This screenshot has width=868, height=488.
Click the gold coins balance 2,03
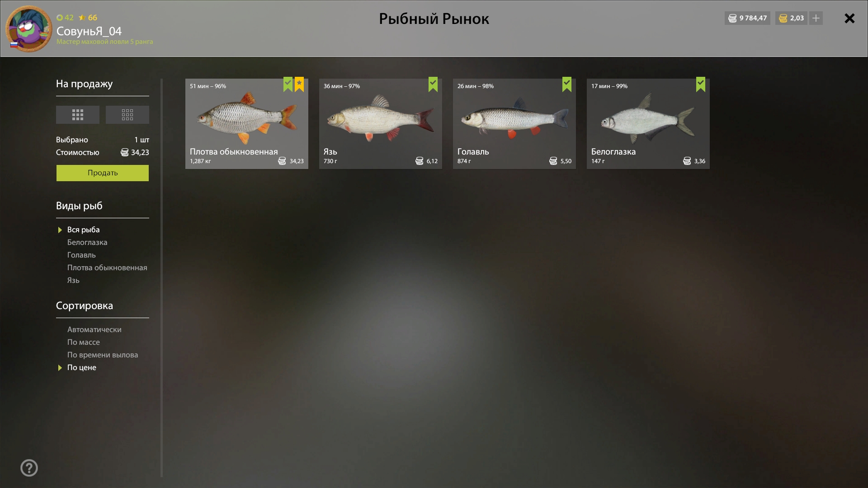click(x=791, y=18)
